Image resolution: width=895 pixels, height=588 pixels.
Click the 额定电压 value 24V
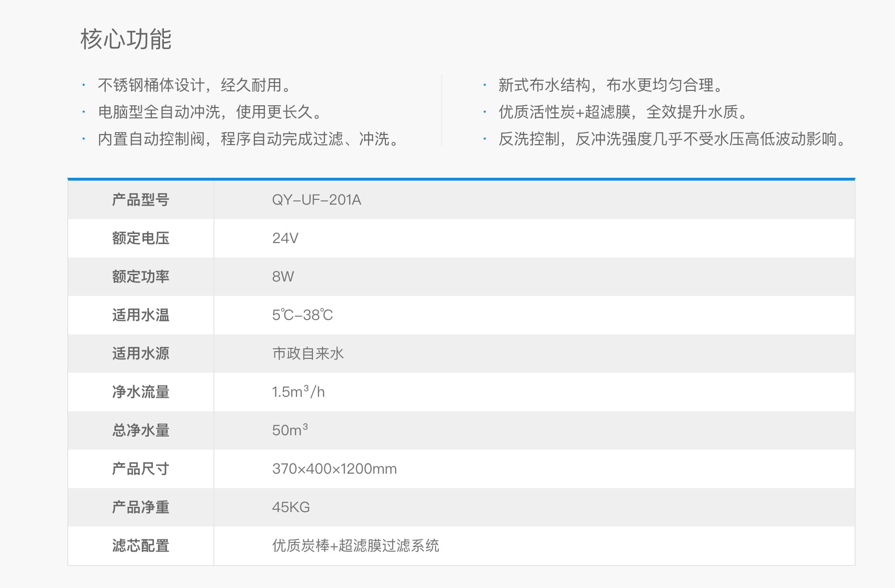[285, 238]
